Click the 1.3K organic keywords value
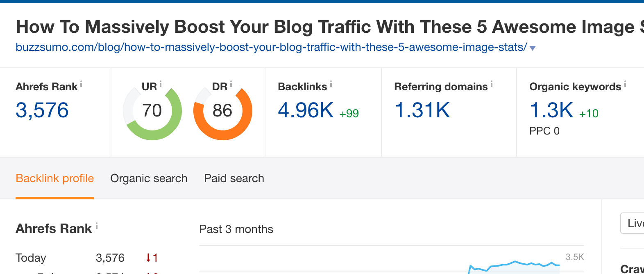Image resolution: width=644 pixels, height=274 pixels. (551, 110)
